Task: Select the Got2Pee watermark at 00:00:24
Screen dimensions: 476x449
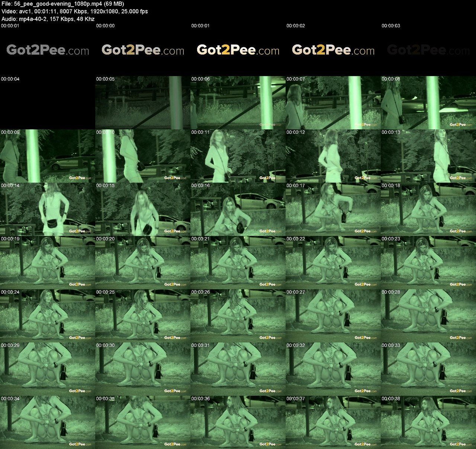Action: click(x=80, y=338)
